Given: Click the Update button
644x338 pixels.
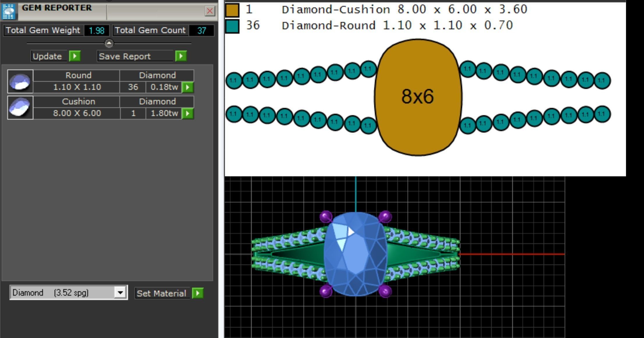Looking at the screenshot, I should click(x=49, y=56).
